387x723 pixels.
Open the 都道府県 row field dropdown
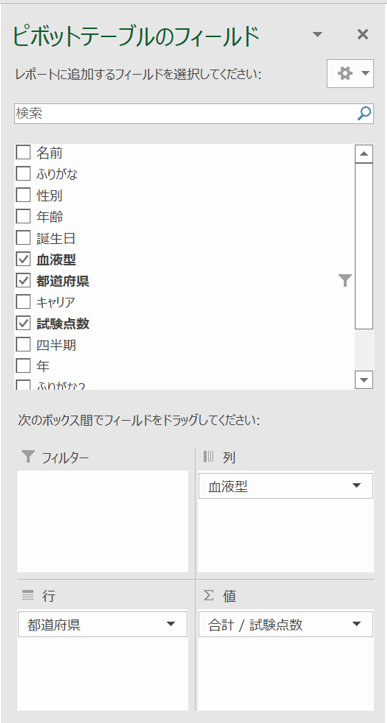pos(171,624)
